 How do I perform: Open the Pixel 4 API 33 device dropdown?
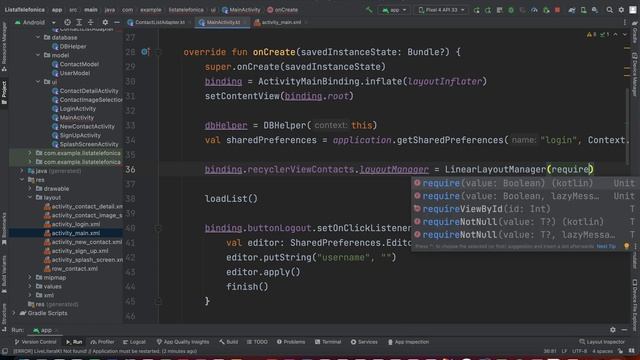pos(441,10)
